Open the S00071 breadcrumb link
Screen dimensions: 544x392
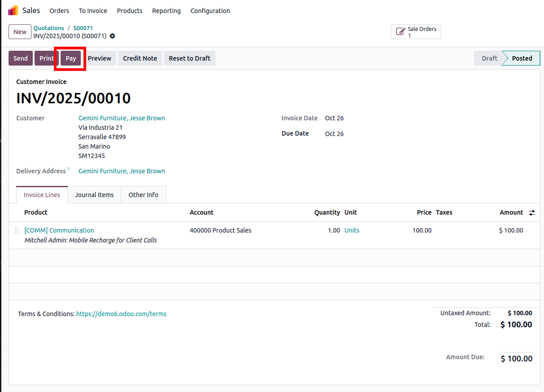[83, 28]
